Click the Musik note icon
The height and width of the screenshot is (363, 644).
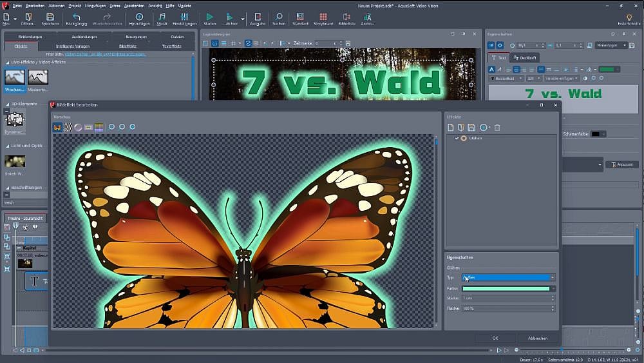tap(162, 17)
